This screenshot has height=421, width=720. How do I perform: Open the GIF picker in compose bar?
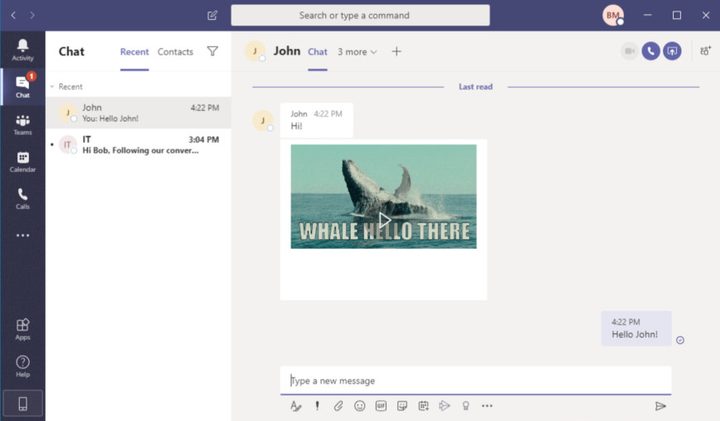click(x=381, y=406)
